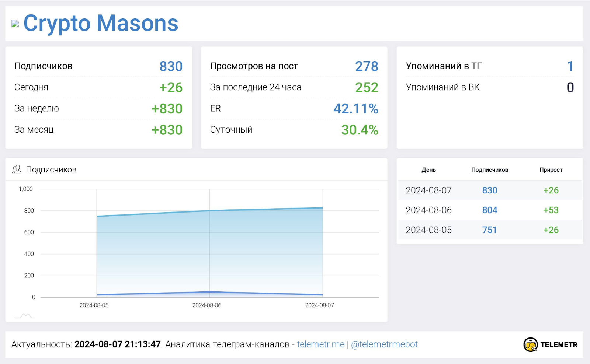Click the За неделю label
The image size is (590, 364).
tap(37, 108)
